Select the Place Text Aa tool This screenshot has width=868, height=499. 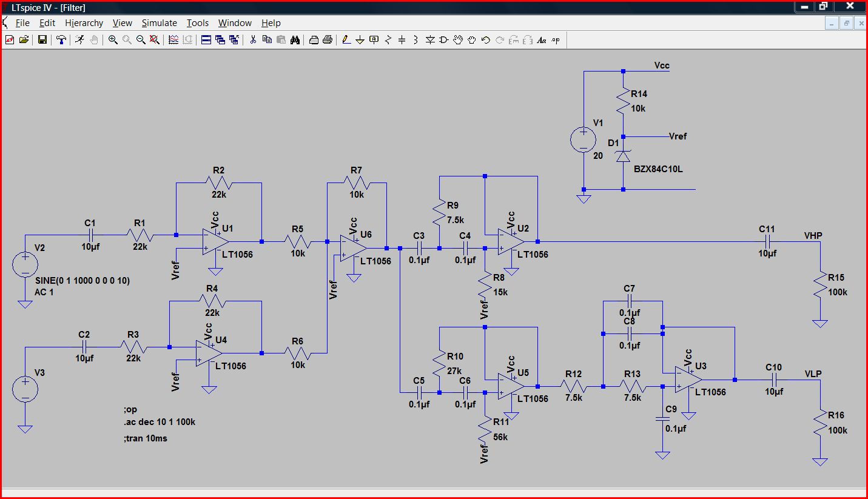tap(541, 40)
